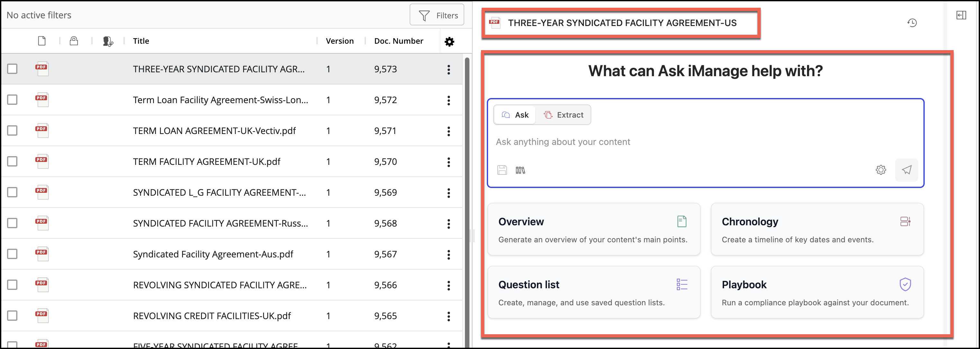Sort by Title column header
Image resolution: width=980 pixels, height=349 pixels.
(141, 41)
